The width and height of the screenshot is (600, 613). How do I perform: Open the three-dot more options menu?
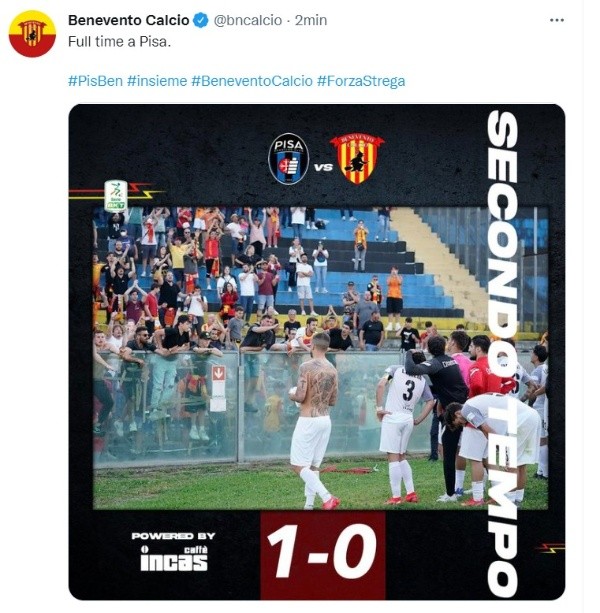pyautogui.click(x=557, y=20)
